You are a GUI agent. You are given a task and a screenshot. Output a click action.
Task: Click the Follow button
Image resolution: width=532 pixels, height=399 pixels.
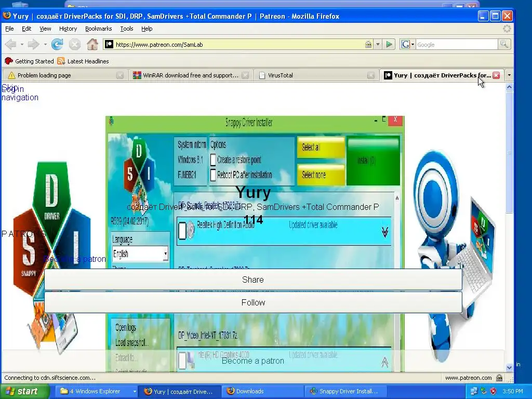[x=253, y=302]
